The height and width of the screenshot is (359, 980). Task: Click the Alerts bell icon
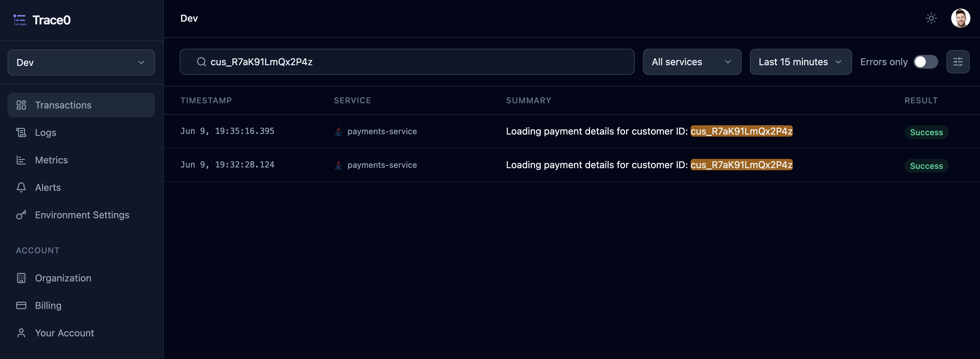pos(21,187)
